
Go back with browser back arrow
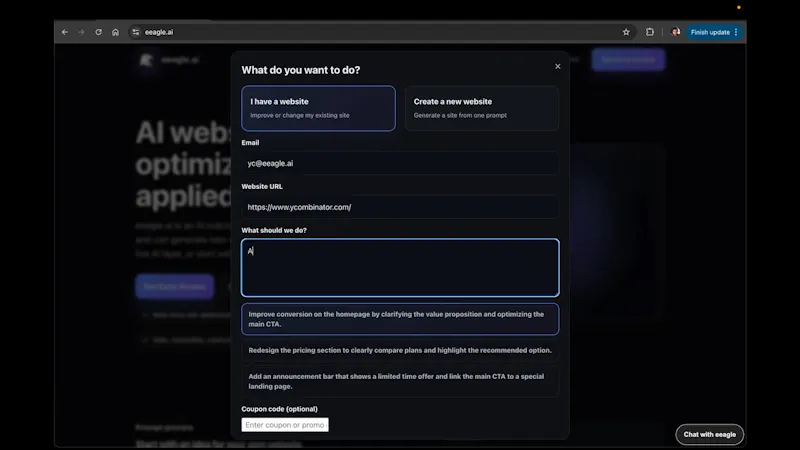[x=65, y=32]
